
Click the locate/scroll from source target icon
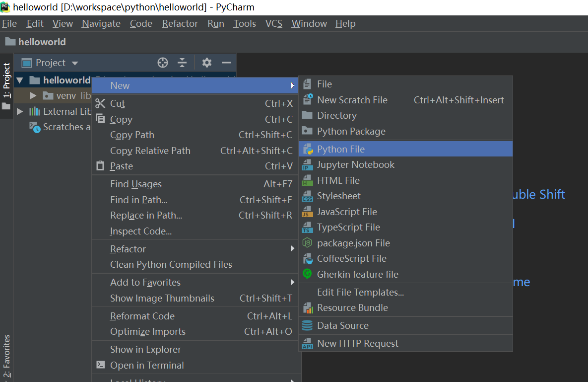pyautogui.click(x=162, y=63)
